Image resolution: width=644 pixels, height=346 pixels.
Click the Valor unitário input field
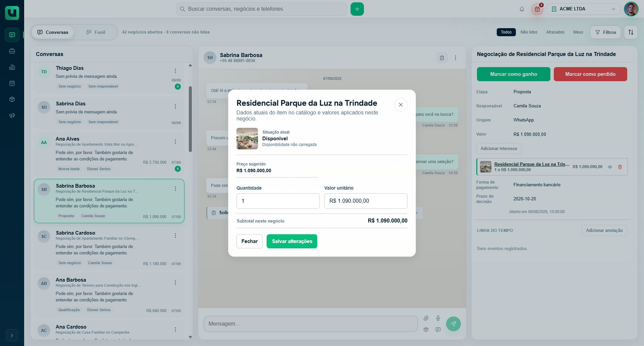pos(366,201)
